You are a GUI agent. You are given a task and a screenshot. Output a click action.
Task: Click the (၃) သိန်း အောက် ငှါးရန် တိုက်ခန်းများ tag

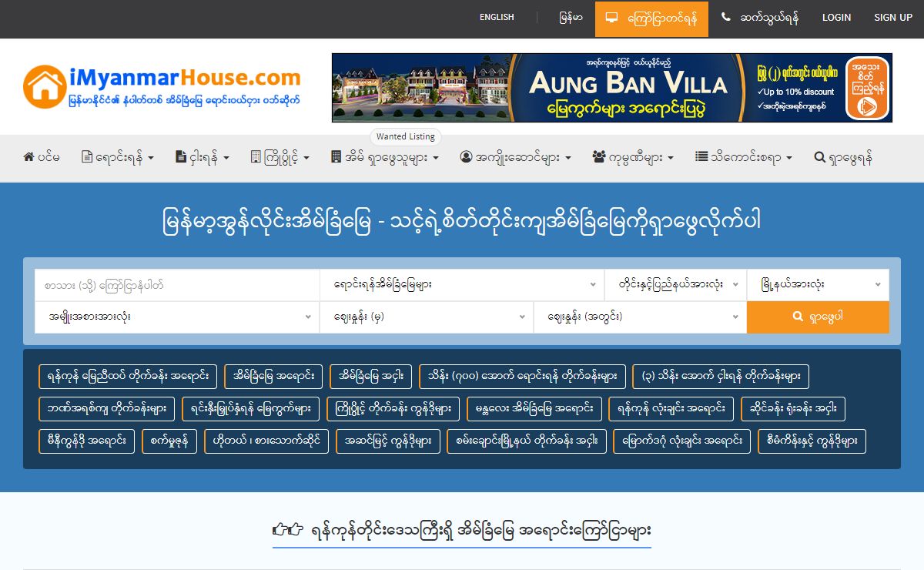click(x=721, y=376)
